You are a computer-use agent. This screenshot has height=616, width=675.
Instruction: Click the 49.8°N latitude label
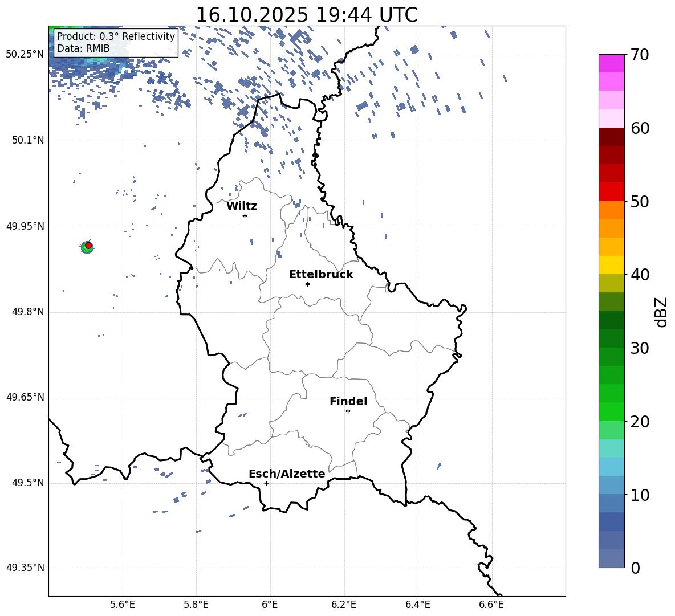click(27, 312)
